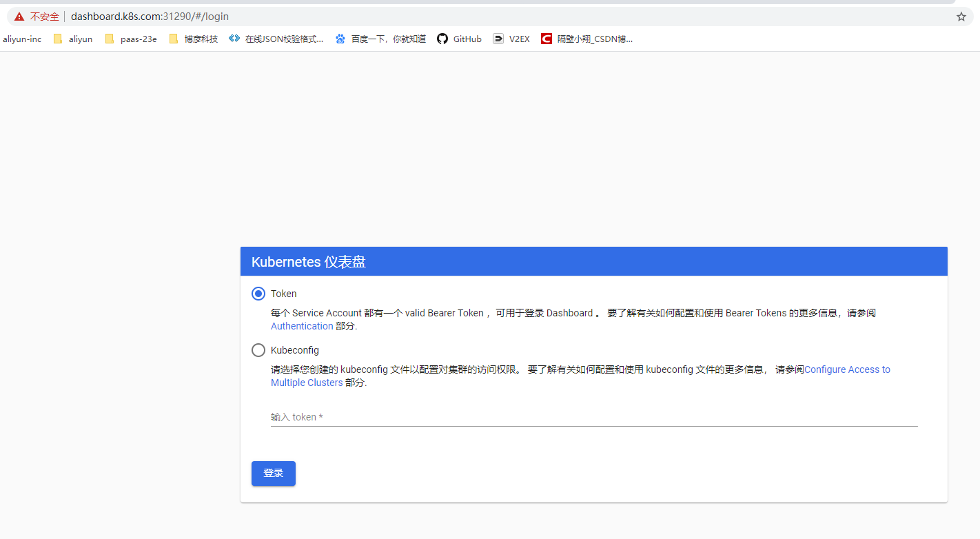Open the paas-23e bookmark folder
The image size is (980, 539).
[131, 39]
